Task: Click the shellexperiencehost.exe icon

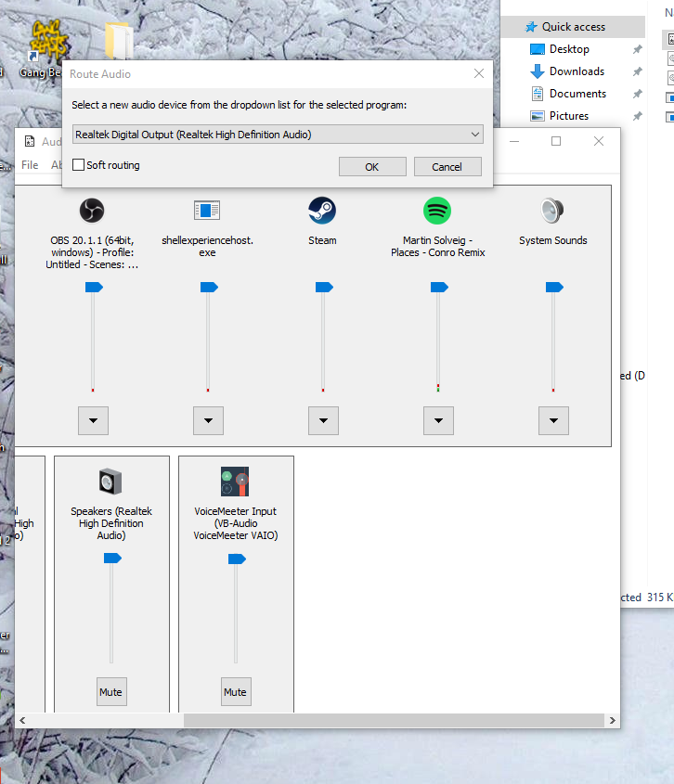Action: click(207, 211)
